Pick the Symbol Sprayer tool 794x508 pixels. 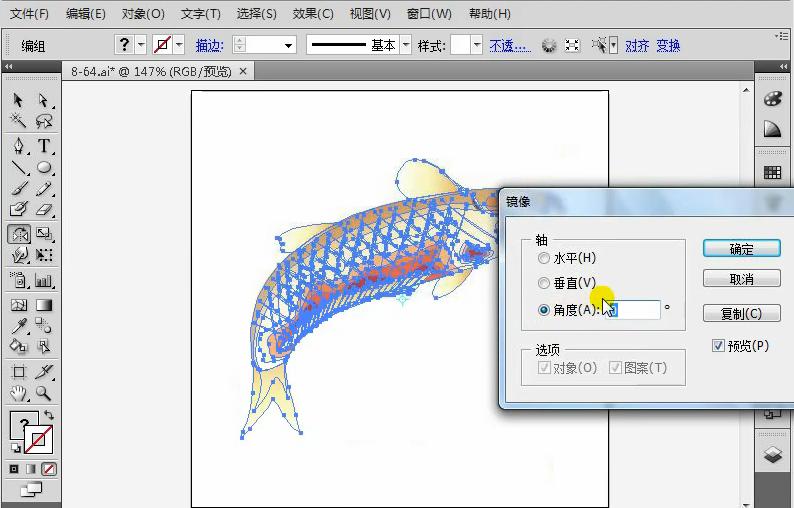click(x=18, y=280)
